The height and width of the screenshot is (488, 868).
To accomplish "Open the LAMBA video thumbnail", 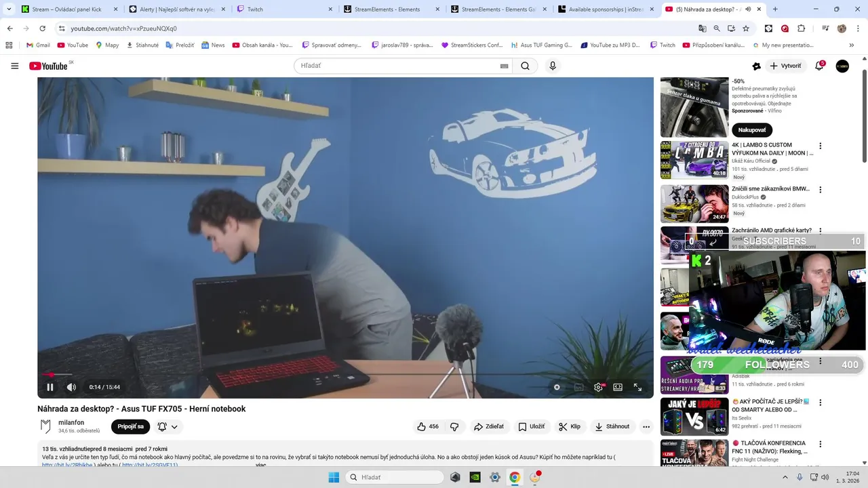I will coord(694,160).
